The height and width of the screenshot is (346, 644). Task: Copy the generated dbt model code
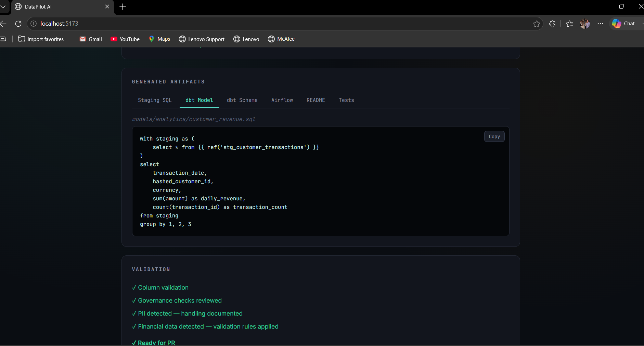(x=494, y=136)
